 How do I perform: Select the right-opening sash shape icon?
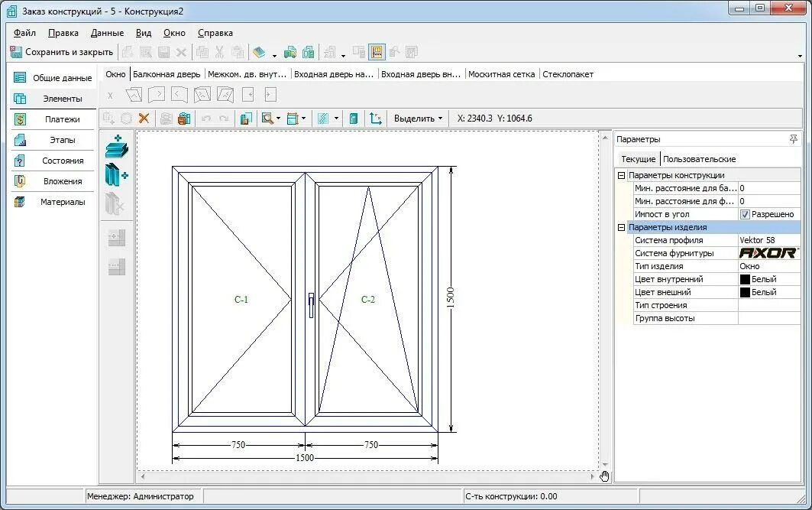point(157,94)
